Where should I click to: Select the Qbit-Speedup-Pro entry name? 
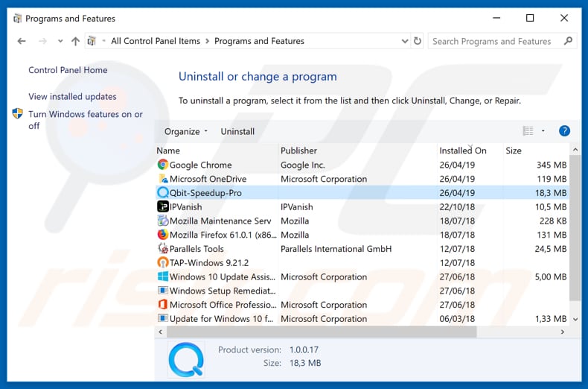pyautogui.click(x=205, y=192)
